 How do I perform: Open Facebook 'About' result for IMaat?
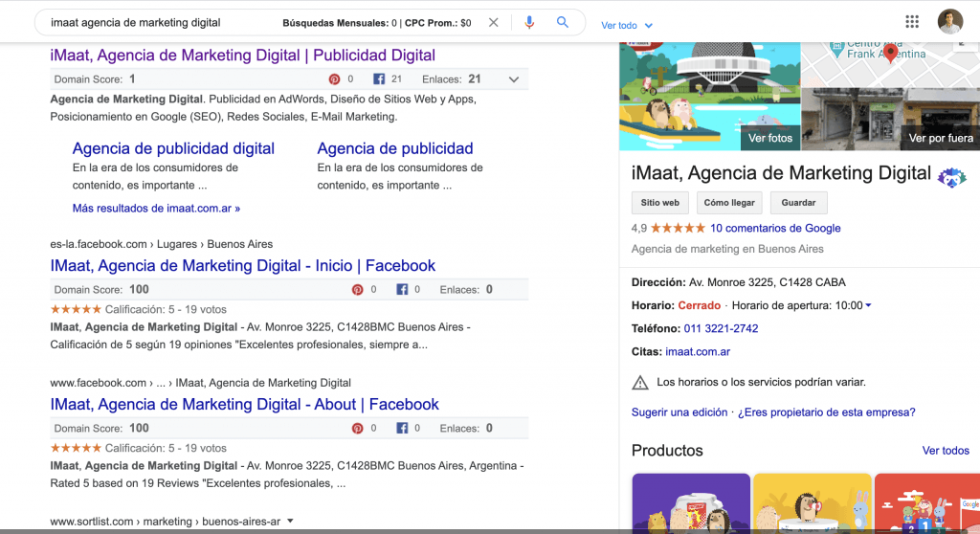point(244,405)
